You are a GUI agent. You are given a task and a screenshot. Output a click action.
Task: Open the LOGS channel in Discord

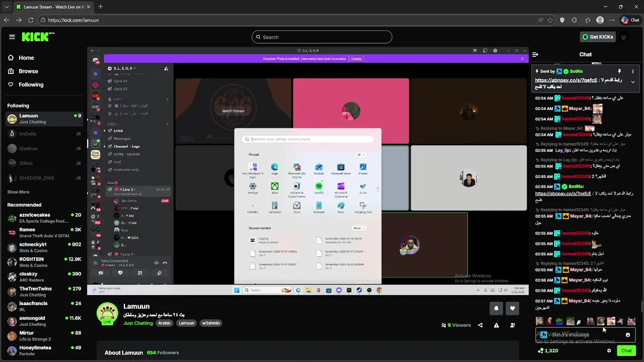tap(118, 131)
